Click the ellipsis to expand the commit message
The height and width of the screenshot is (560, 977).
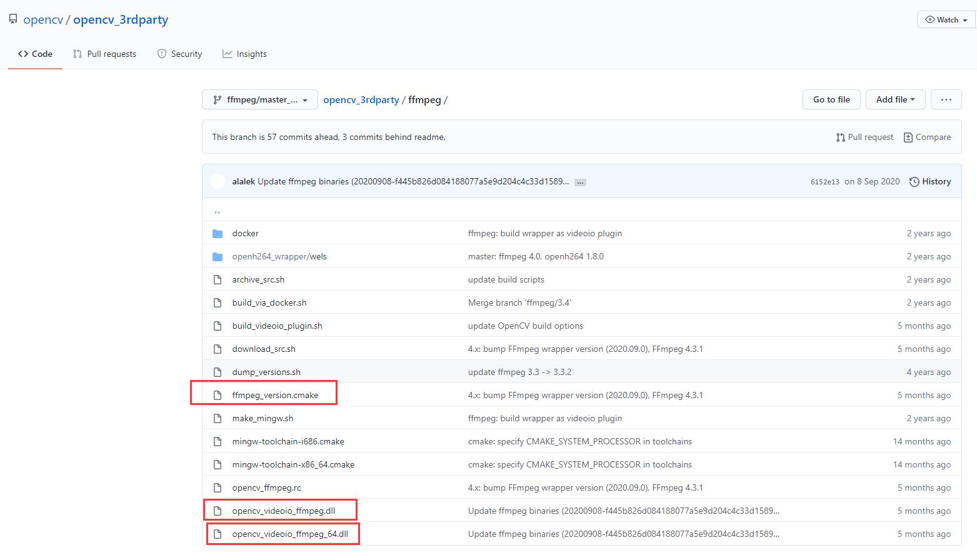[x=580, y=182]
